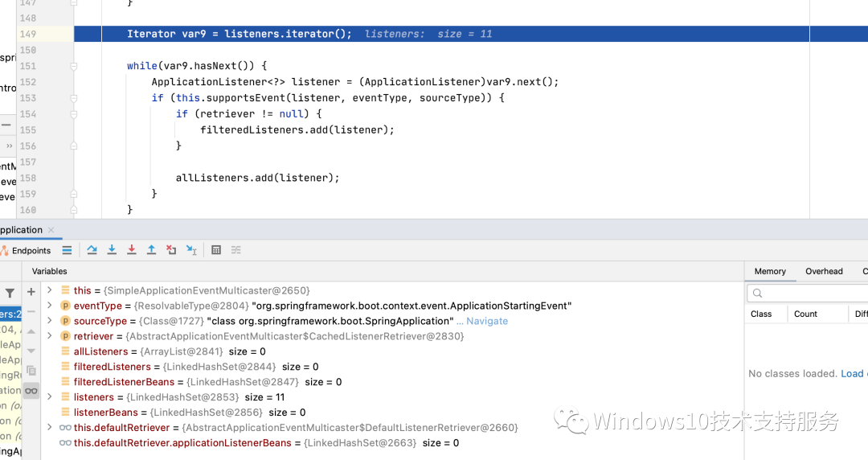Move watch up with the up arrow
Viewport: 868px width, 460px height.
(x=31, y=331)
